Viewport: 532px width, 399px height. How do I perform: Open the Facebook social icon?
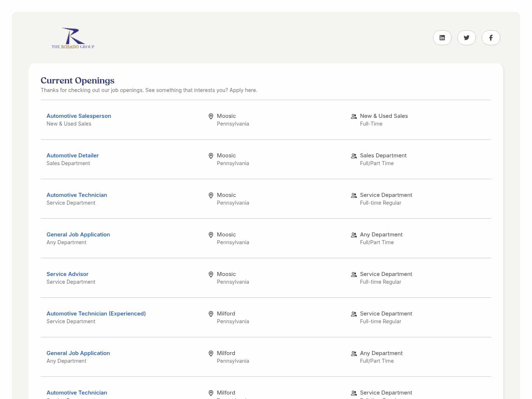(491, 38)
